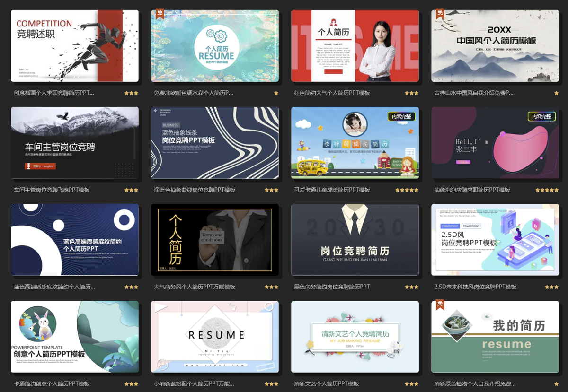
Task: Open the 蓝色高端质感底纹简约个人简历 title link
Action: coord(54,287)
